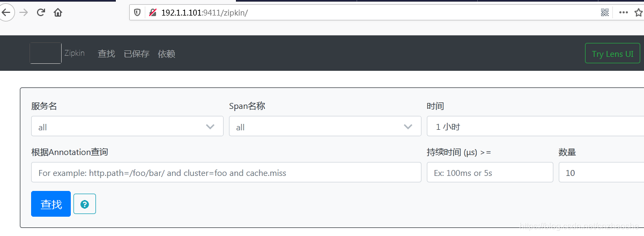Open the 时间 range selector

(x=535, y=127)
